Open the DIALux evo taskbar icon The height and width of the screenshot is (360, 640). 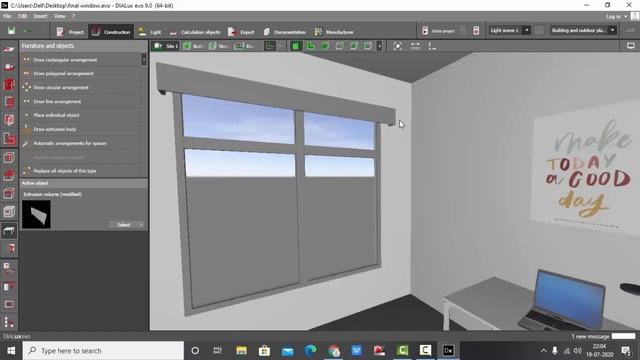[x=448, y=351]
